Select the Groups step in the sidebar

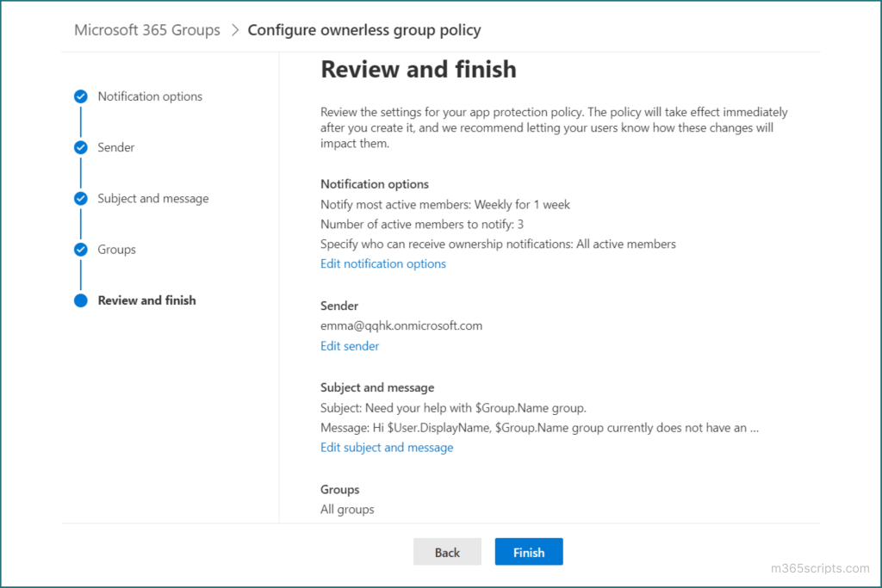point(116,249)
